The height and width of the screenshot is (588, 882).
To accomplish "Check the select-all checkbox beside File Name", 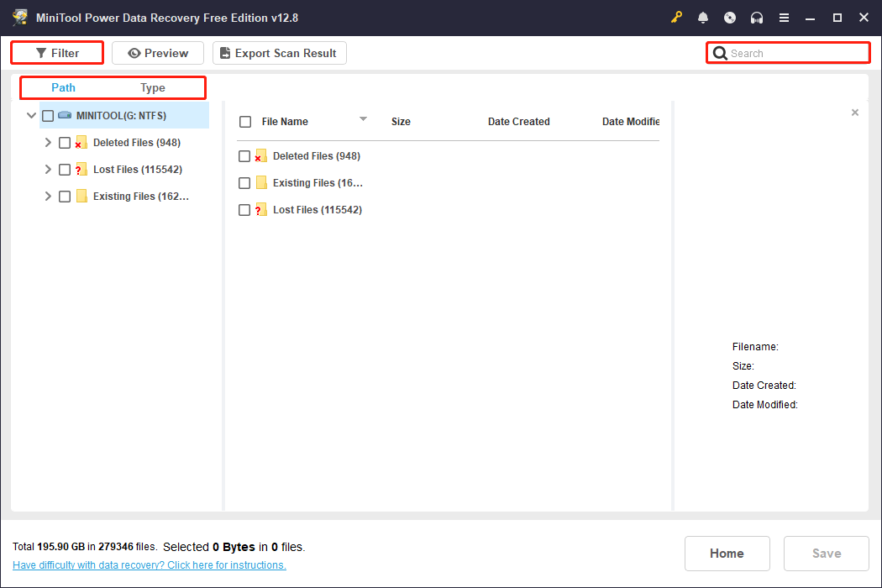I will pos(244,121).
